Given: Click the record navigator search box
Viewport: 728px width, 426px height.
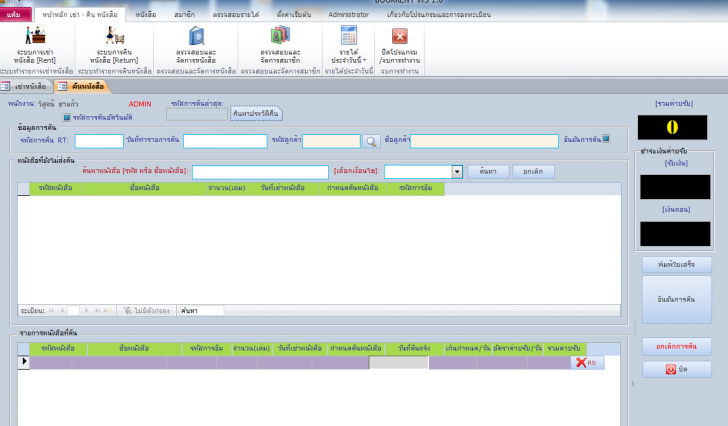Looking at the screenshot, I should [202, 310].
